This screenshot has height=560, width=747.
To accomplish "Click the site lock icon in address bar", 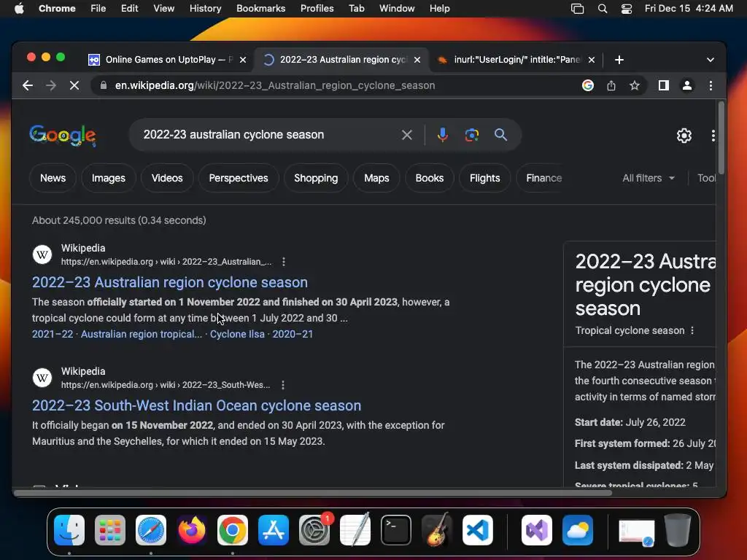I will tap(104, 86).
